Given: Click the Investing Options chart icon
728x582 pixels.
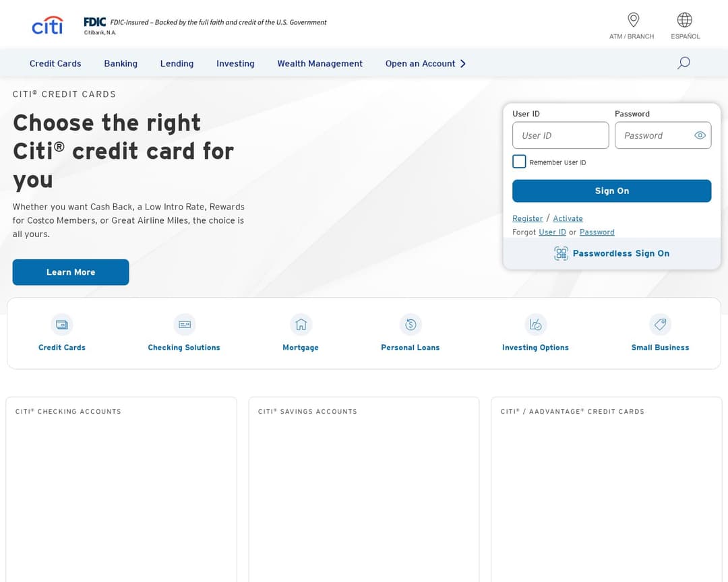Looking at the screenshot, I should (535, 325).
